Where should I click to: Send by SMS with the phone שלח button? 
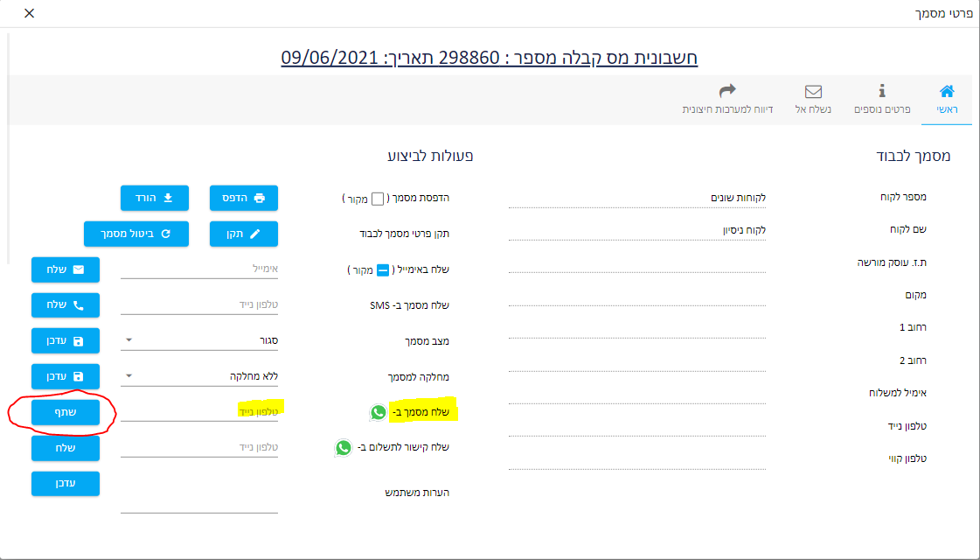(66, 304)
